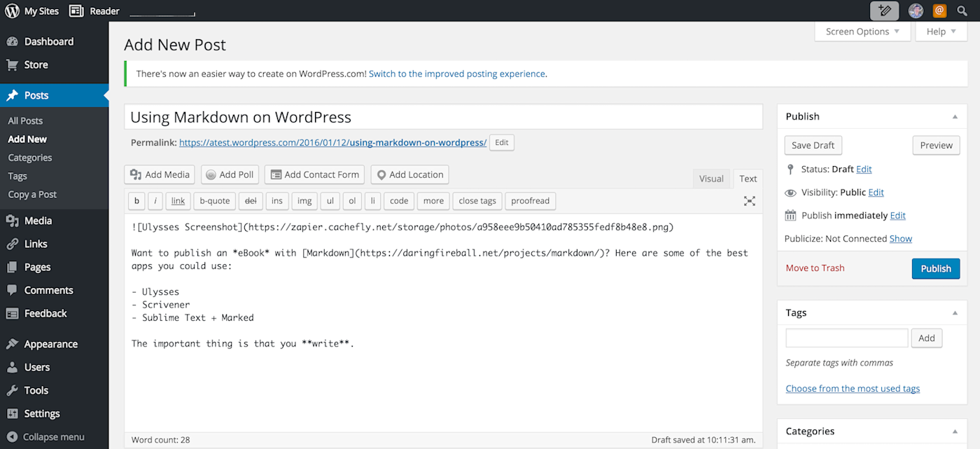Go to Links in the sidebar
This screenshot has height=449, width=980.
click(54, 244)
